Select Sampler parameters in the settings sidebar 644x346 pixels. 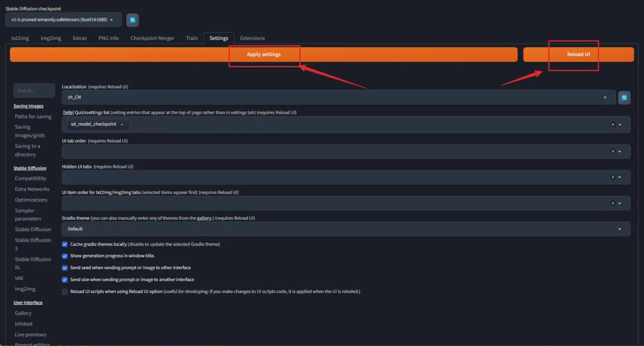[x=28, y=214]
